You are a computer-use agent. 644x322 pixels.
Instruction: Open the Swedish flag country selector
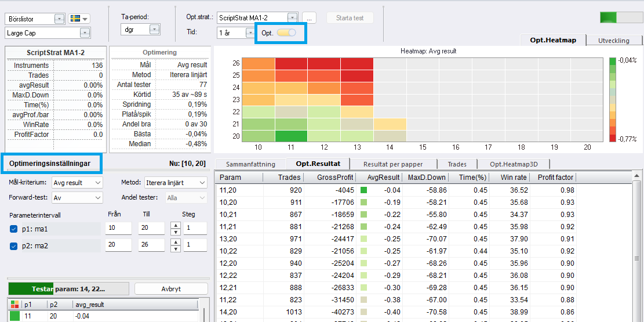[79, 19]
